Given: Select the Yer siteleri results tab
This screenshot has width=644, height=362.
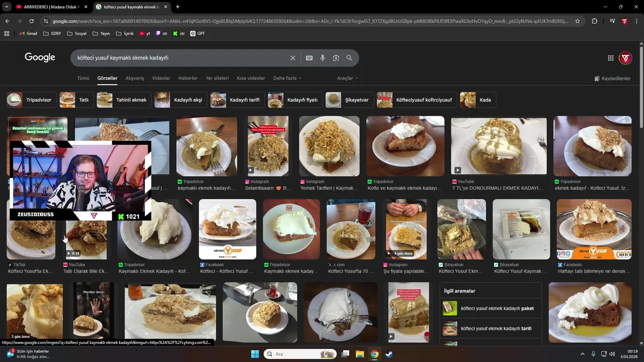Looking at the screenshot, I should 217,78.
